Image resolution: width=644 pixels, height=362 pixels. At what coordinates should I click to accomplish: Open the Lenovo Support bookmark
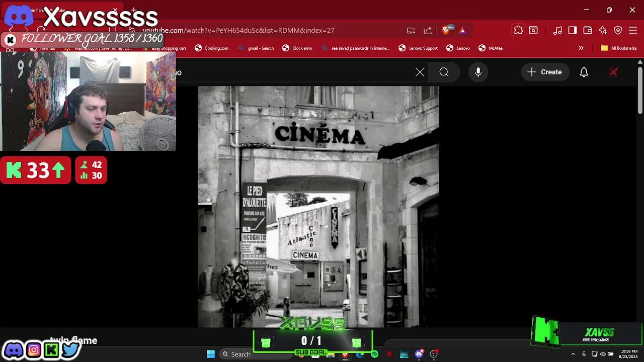[418, 48]
